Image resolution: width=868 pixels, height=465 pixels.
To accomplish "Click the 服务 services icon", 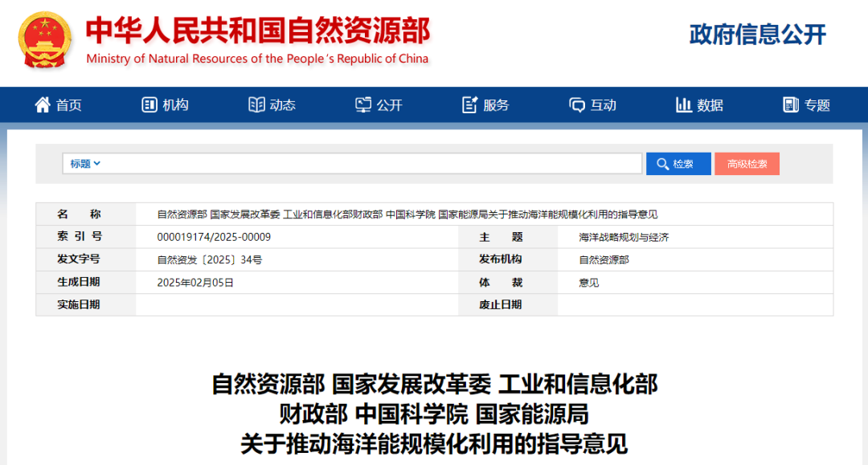I will pos(469,104).
